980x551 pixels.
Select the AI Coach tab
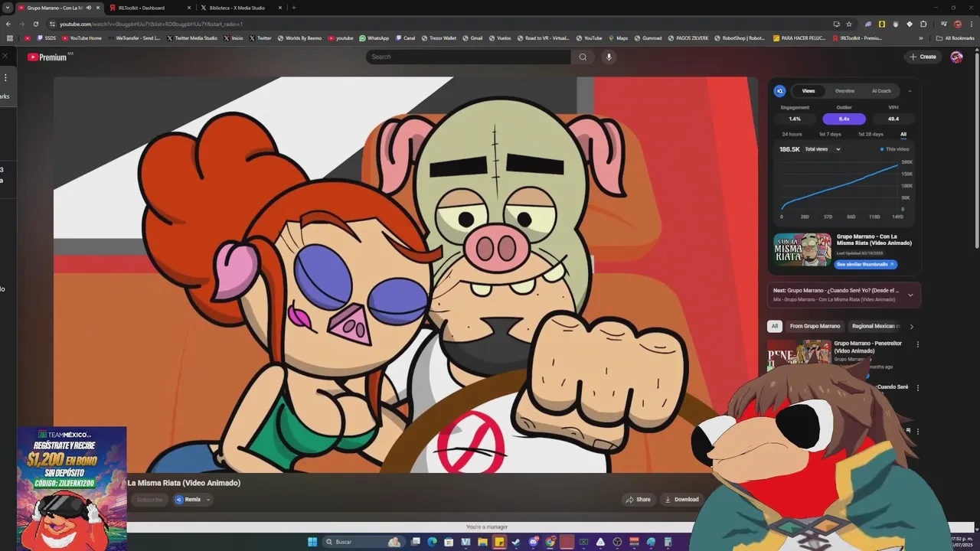click(881, 91)
